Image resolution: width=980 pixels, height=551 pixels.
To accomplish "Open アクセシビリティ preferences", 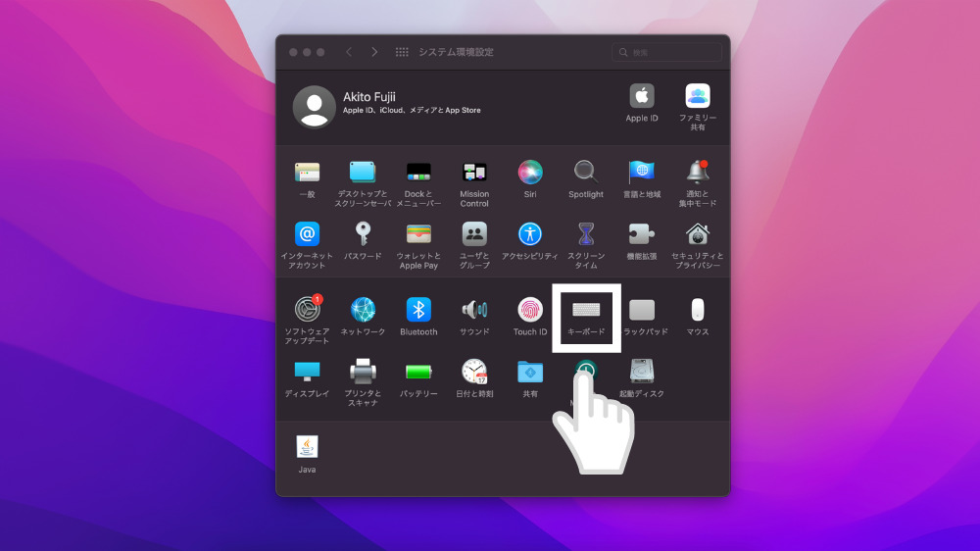I will coord(530,234).
